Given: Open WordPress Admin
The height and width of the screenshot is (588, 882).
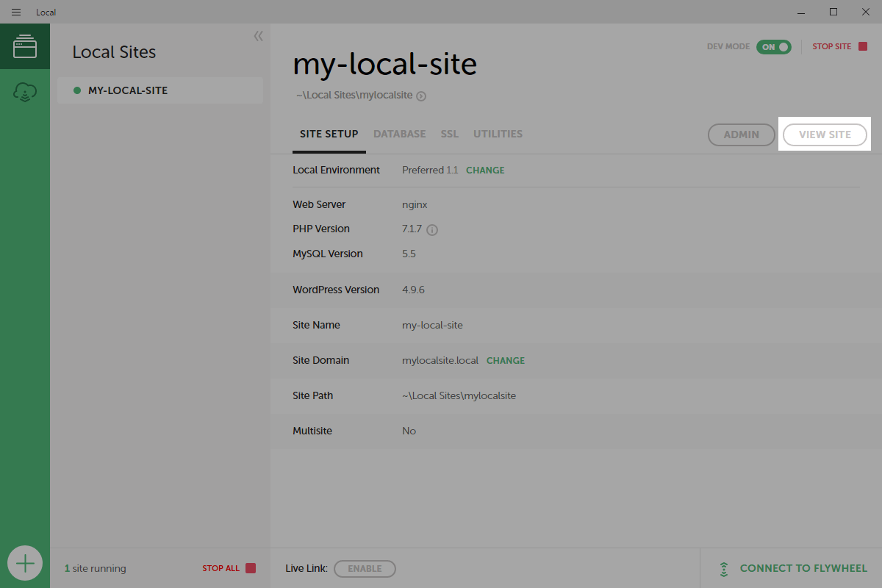Looking at the screenshot, I should pyautogui.click(x=742, y=135).
